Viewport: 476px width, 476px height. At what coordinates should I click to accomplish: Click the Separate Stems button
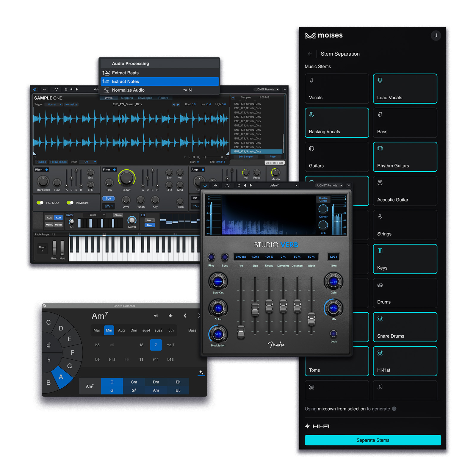coord(373,440)
